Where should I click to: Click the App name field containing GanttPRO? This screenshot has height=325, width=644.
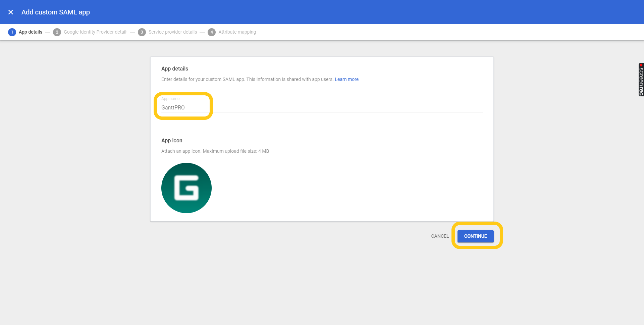coord(322,107)
